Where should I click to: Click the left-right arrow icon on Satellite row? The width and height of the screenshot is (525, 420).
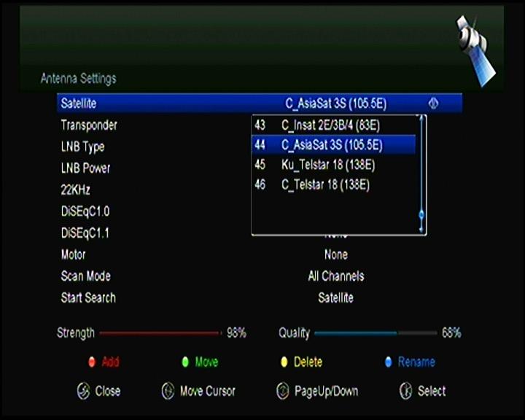coord(433,103)
